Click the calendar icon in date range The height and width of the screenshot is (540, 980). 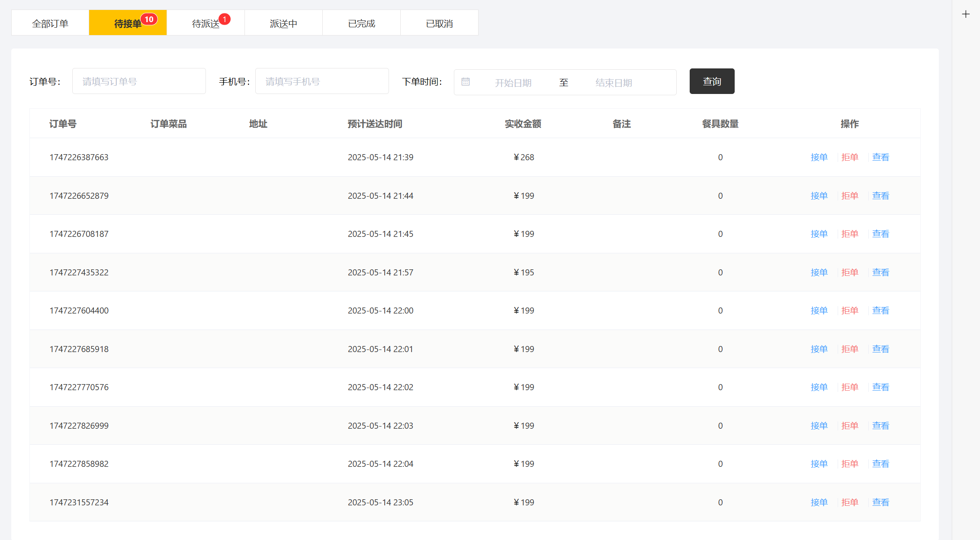click(x=466, y=82)
